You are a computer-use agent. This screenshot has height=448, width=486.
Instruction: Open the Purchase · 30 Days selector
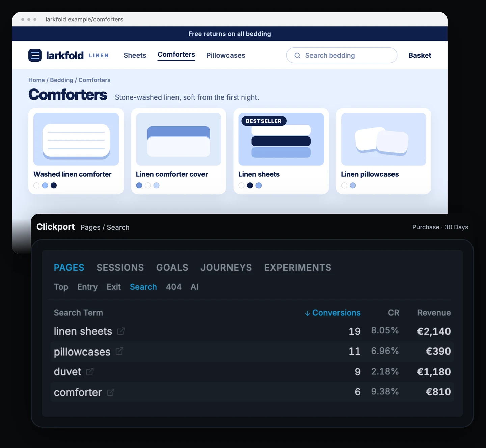click(440, 227)
